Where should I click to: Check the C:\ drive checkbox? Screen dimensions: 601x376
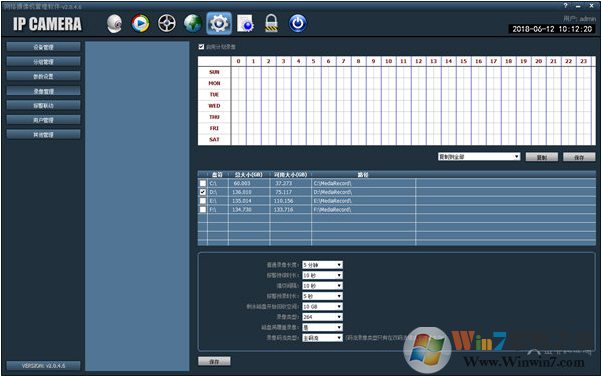point(203,183)
